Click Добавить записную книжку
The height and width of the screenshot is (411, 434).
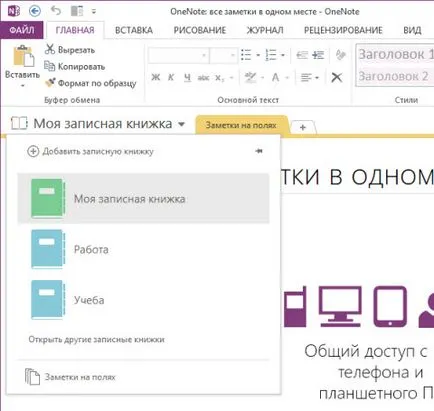pos(90,151)
